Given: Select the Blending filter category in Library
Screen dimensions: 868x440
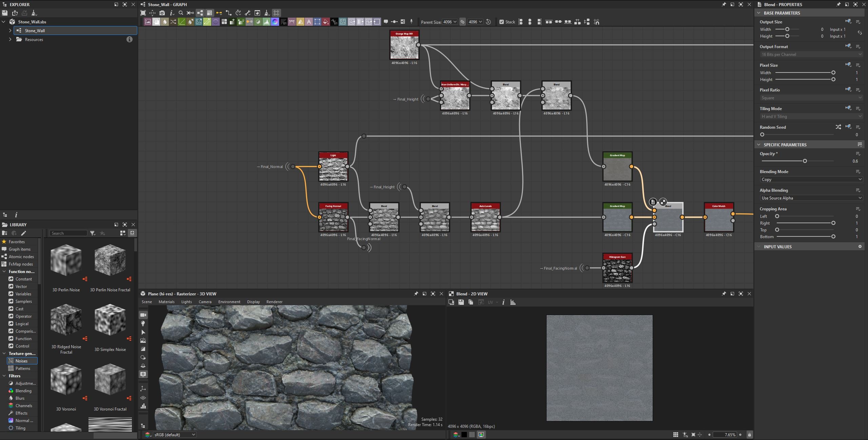Looking at the screenshot, I should (x=23, y=391).
